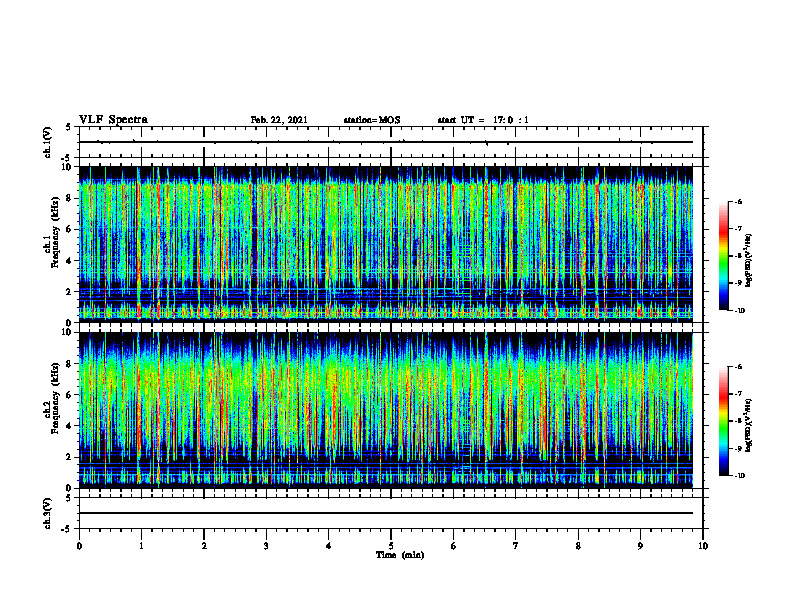Click time axis tick label "7"
Viewport: 792px width, 612px height.
(516, 546)
